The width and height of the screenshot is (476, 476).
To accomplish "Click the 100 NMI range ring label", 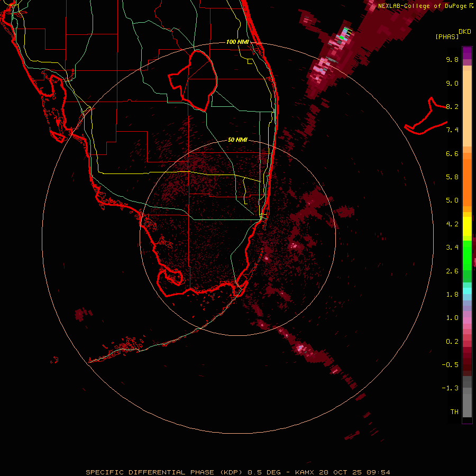I will point(237,42).
